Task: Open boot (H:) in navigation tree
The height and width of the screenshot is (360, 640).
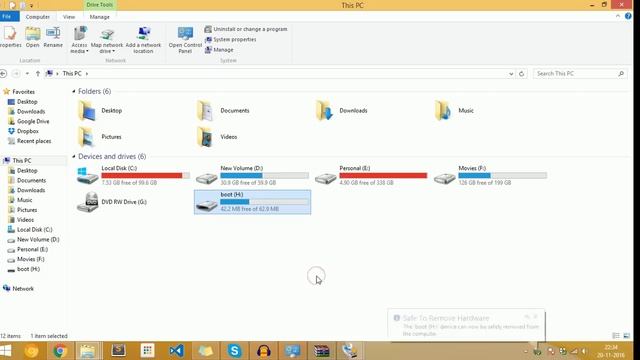Action: (28, 269)
